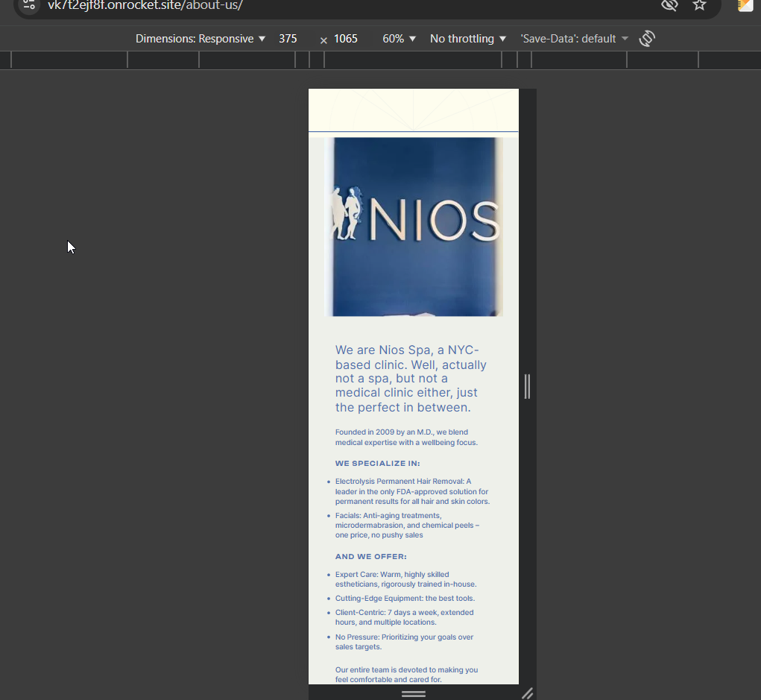Click the 'AND WE OFFER:' heading
This screenshot has height=700, width=761.
(x=370, y=556)
